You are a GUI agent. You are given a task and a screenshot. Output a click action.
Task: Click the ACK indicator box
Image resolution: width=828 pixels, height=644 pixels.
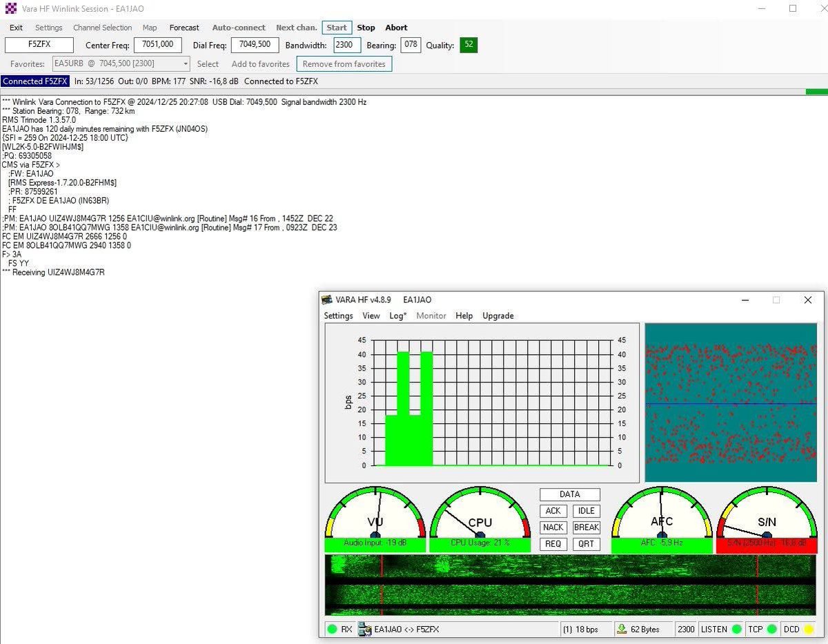point(553,511)
